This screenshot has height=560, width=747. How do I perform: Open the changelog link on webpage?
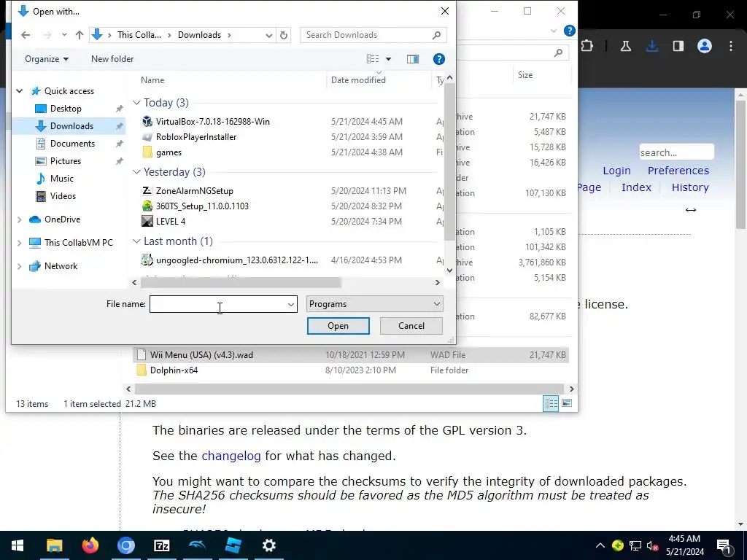(x=231, y=456)
